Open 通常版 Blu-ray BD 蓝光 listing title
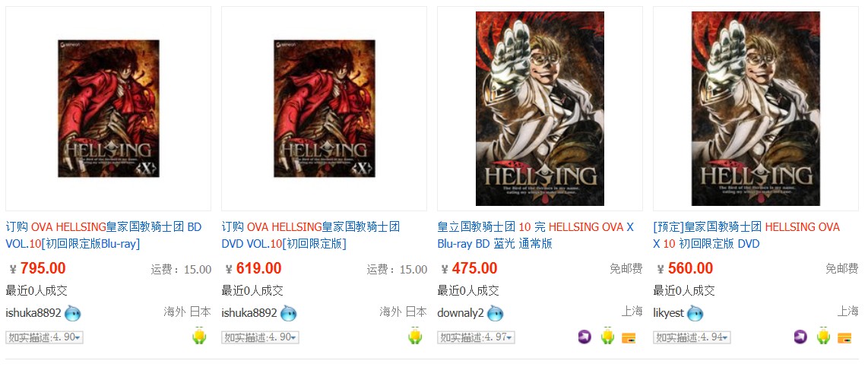The image size is (868, 367). coord(536,236)
